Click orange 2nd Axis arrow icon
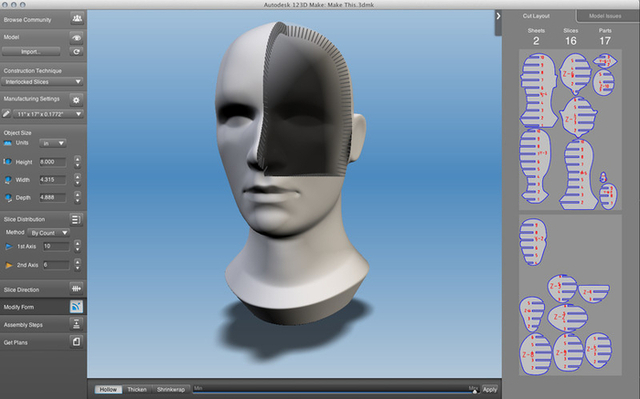Screen dimensions: 640x399 (9, 265)
